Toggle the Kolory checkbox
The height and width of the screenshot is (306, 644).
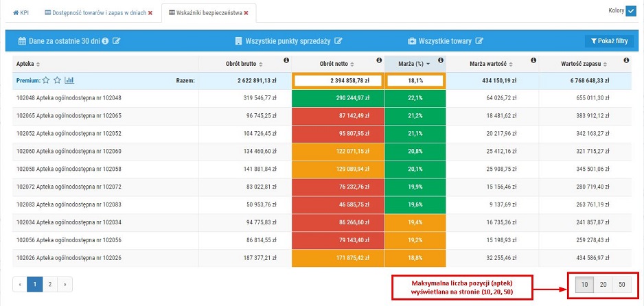pos(631,10)
